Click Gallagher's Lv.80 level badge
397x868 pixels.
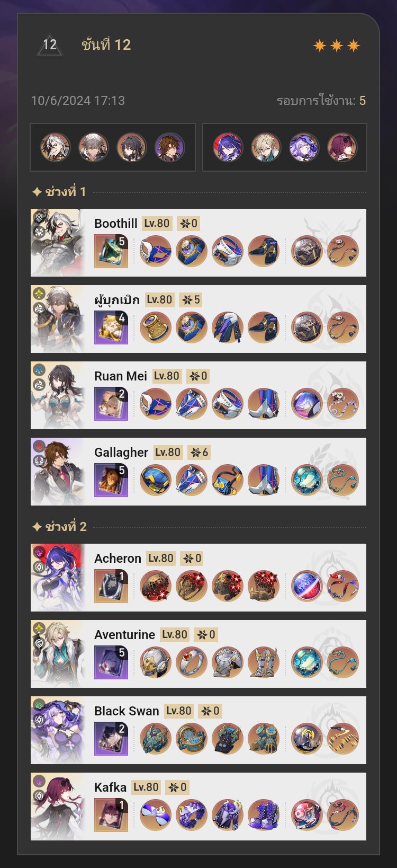coord(168,452)
